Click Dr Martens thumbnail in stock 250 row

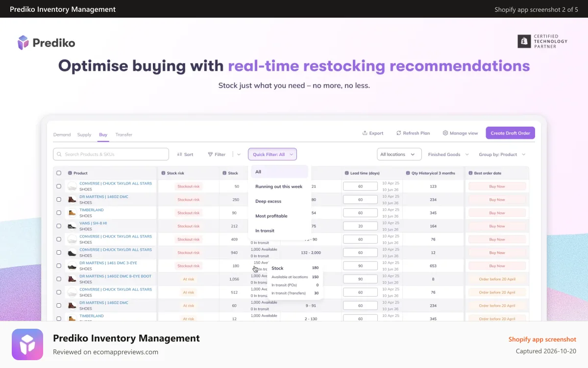[x=72, y=200]
